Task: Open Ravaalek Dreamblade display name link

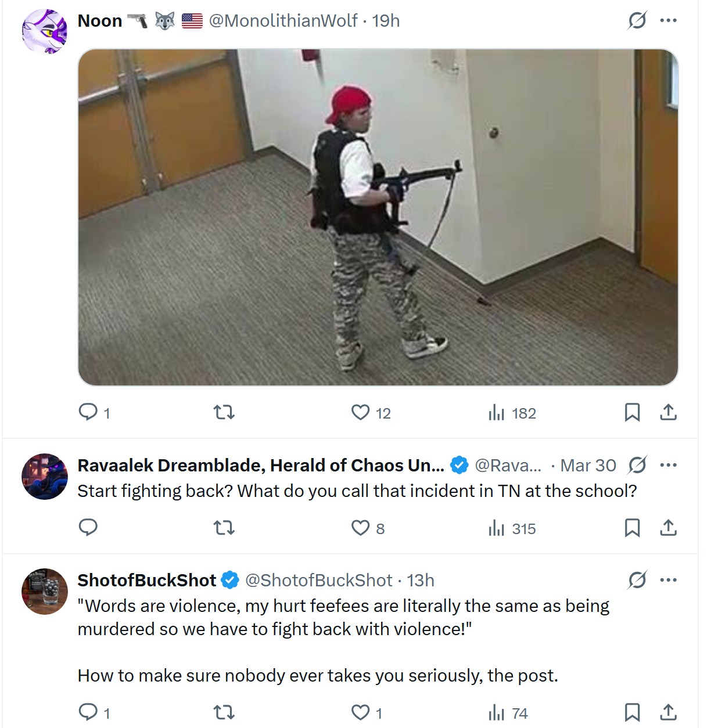Action: coord(261,466)
